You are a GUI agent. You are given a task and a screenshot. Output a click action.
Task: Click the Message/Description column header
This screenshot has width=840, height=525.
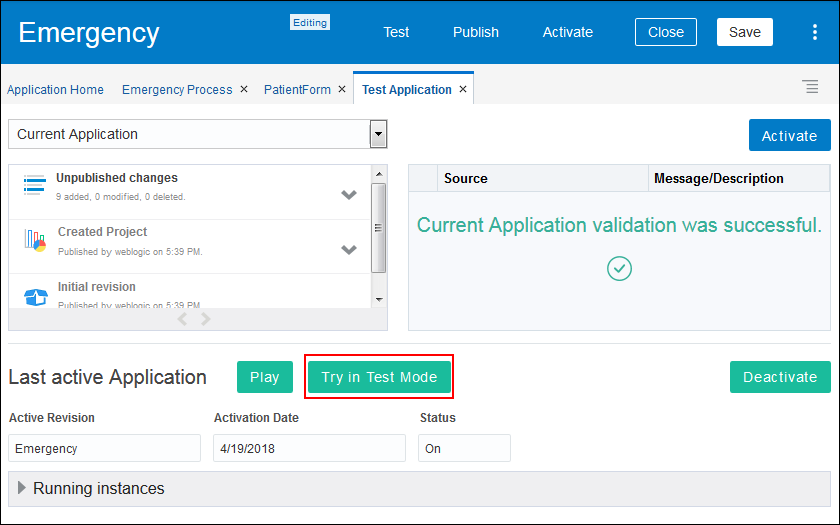[739, 178]
